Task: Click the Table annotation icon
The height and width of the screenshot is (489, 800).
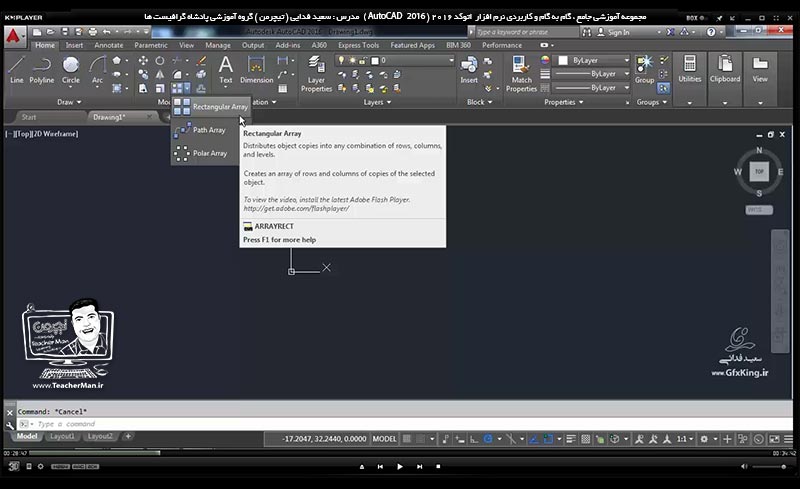Action: (x=283, y=88)
